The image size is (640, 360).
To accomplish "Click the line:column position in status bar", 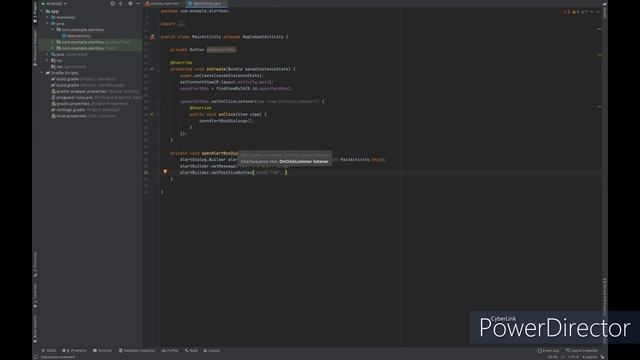I will [x=552, y=357].
